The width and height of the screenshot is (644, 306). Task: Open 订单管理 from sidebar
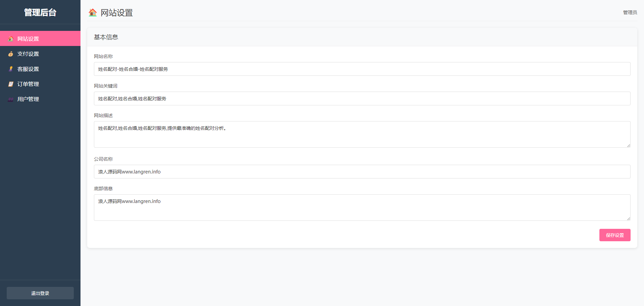[40, 84]
